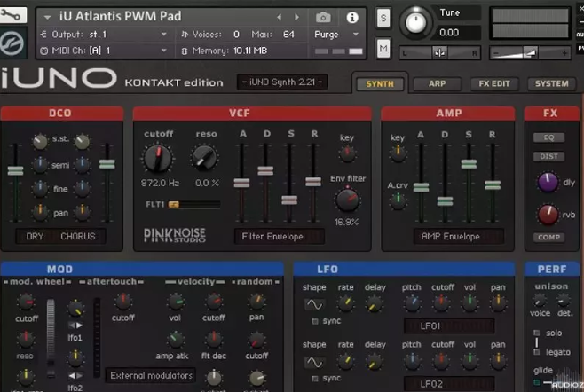
Task: Click the LFO1 delay knob
Action: [x=374, y=303]
